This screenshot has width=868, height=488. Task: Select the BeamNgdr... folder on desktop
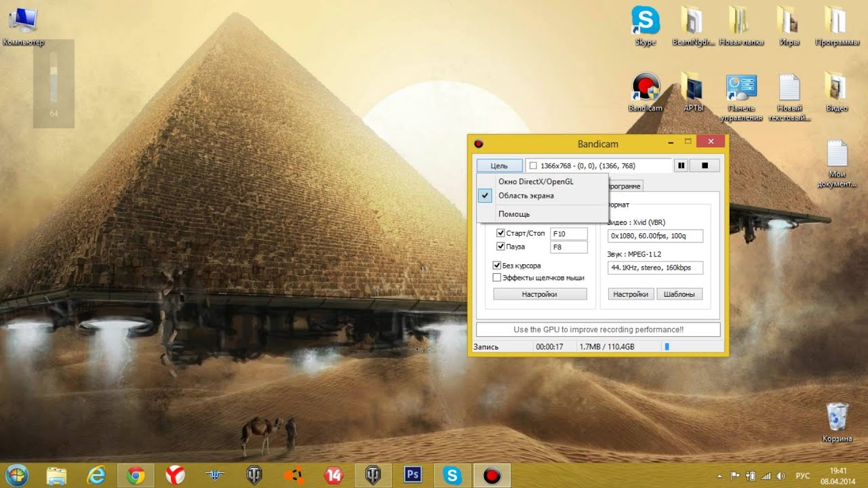(x=694, y=26)
